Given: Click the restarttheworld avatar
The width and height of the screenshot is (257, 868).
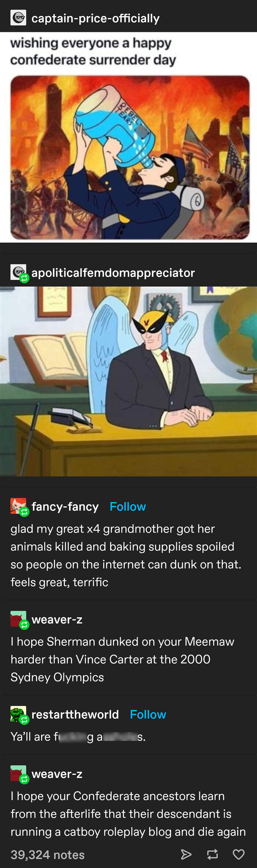Looking at the screenshot, I should (x=18, y=714).
